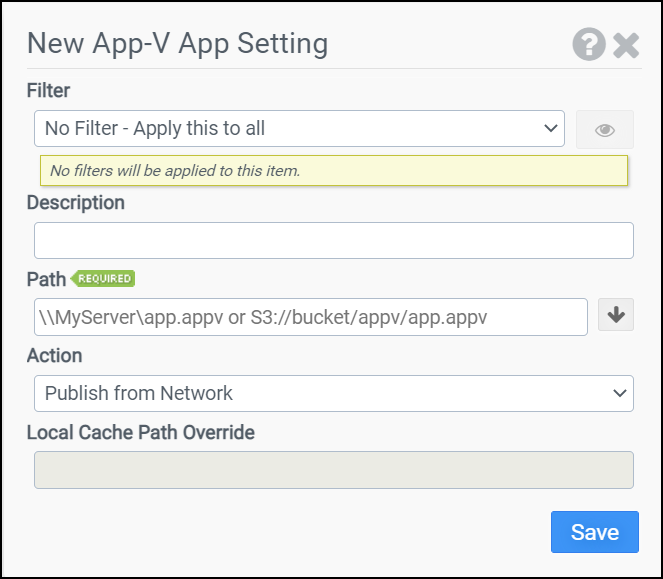Click the Description field label
This screenshot has width=663, height=579.
(75, 203)
